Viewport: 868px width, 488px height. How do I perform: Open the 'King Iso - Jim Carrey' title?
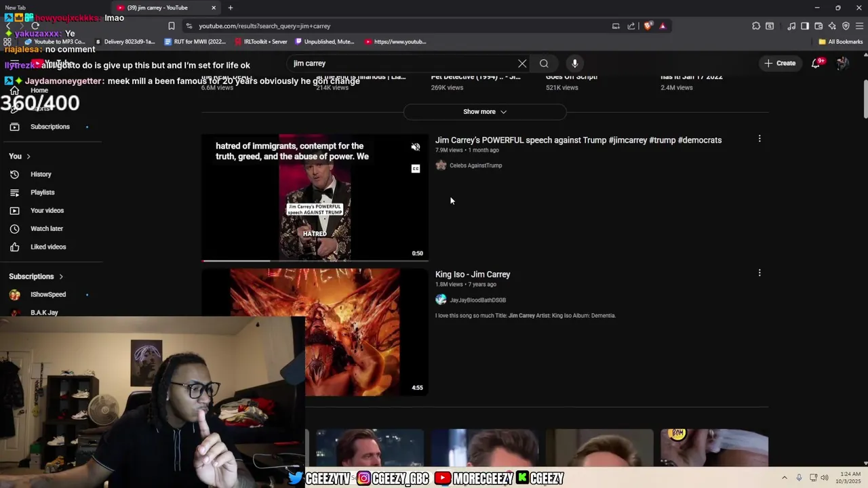click(473, 274)
